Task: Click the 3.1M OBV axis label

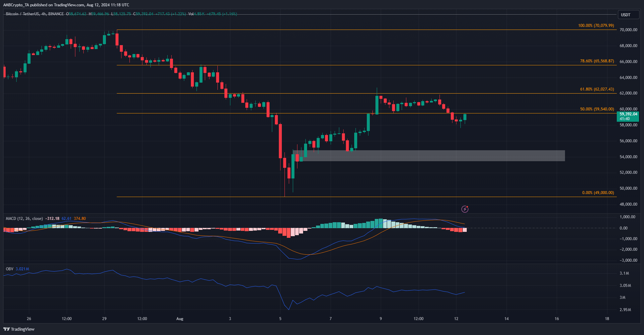Action: click(x=624, y=273)
